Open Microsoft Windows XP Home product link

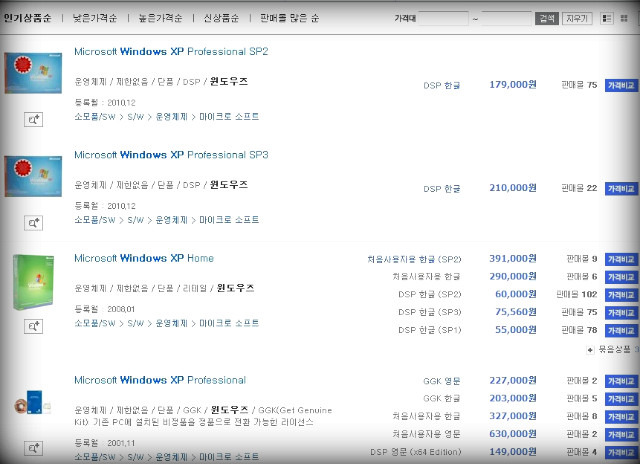tap(144, 258)
